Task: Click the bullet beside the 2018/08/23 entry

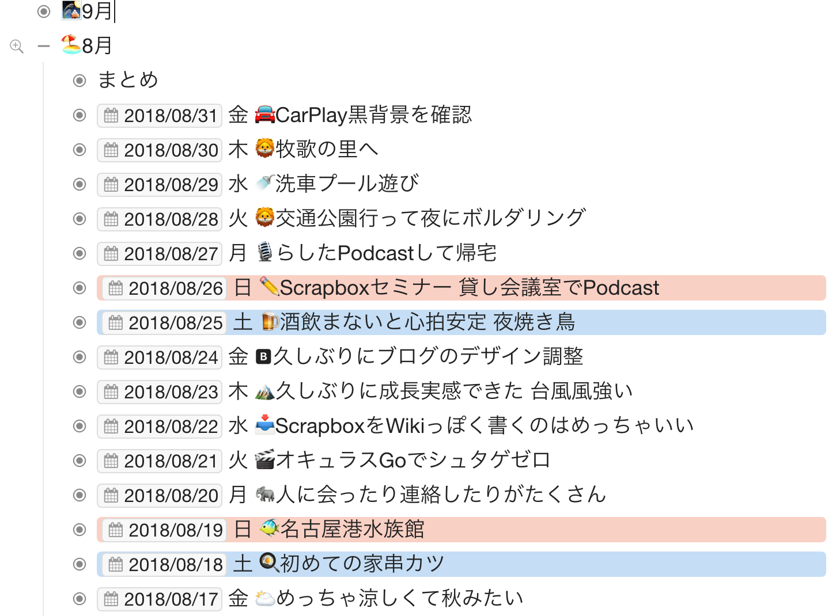Action: coord(79,391)
